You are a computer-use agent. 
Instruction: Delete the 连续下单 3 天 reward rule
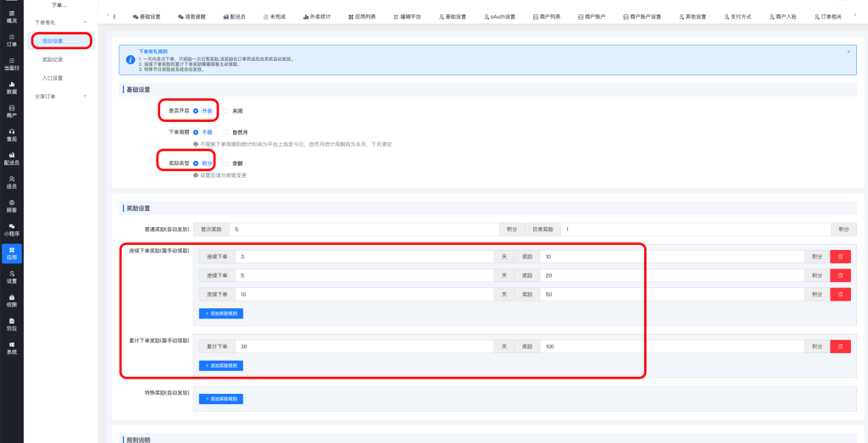point(840,256)
